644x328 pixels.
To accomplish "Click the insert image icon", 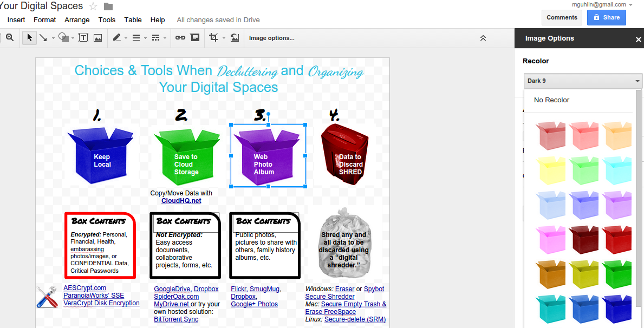I will (97, 38).
